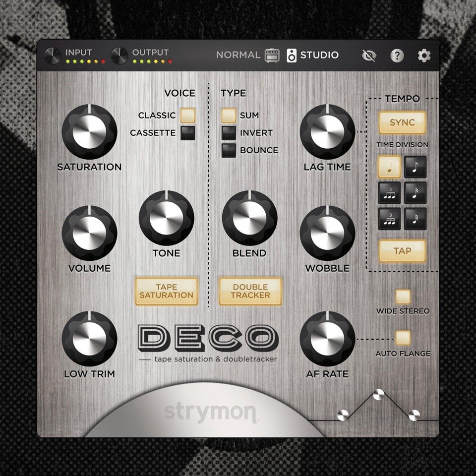Click the small OUTPUT level knob
476x476 pixels.
tap(119, 56)
